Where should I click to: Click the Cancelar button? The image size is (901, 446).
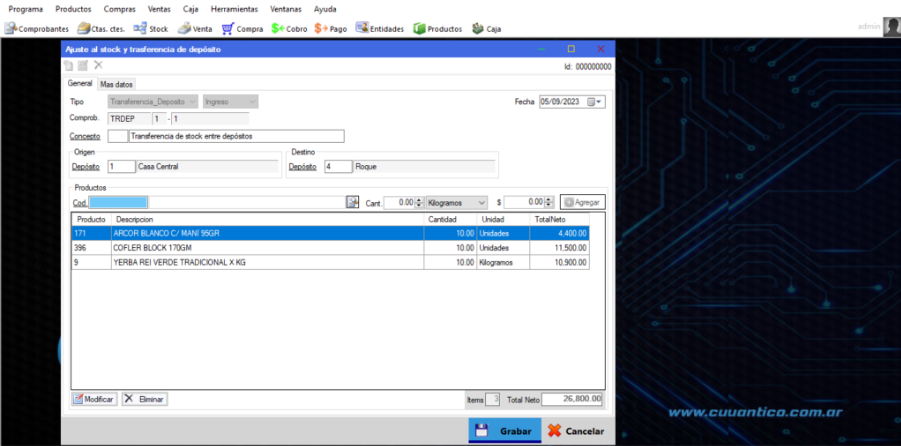576,431
